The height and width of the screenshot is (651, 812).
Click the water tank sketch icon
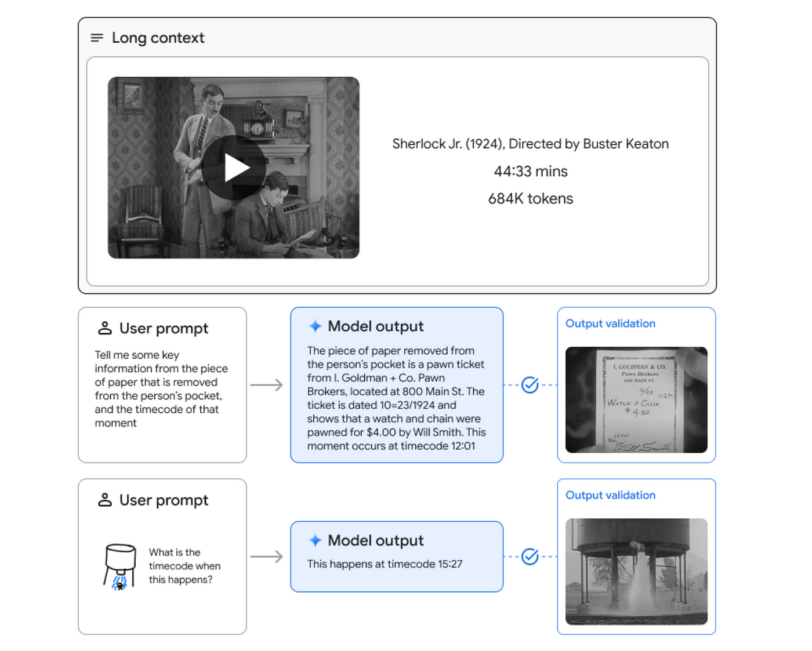[x=120, y=567]
